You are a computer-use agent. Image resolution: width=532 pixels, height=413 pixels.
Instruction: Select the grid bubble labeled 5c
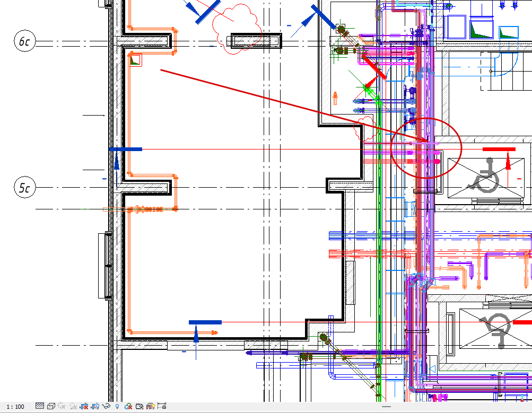click(25, 187)
